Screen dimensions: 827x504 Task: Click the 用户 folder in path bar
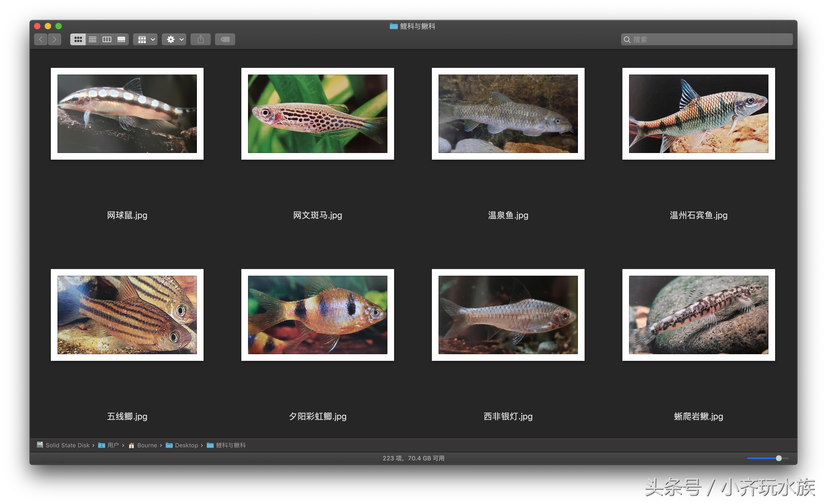pos(108,445)
